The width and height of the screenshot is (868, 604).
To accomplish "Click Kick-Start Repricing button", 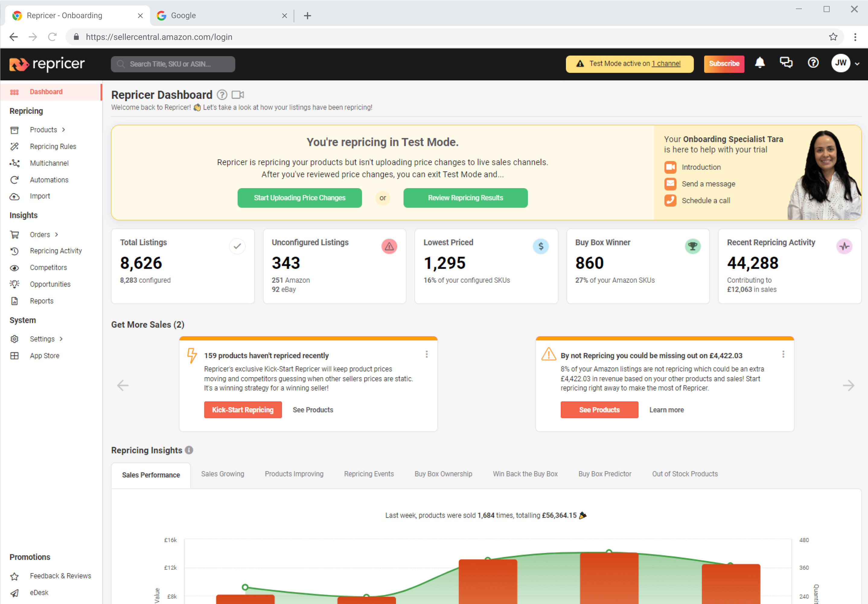I will point(243,410).
